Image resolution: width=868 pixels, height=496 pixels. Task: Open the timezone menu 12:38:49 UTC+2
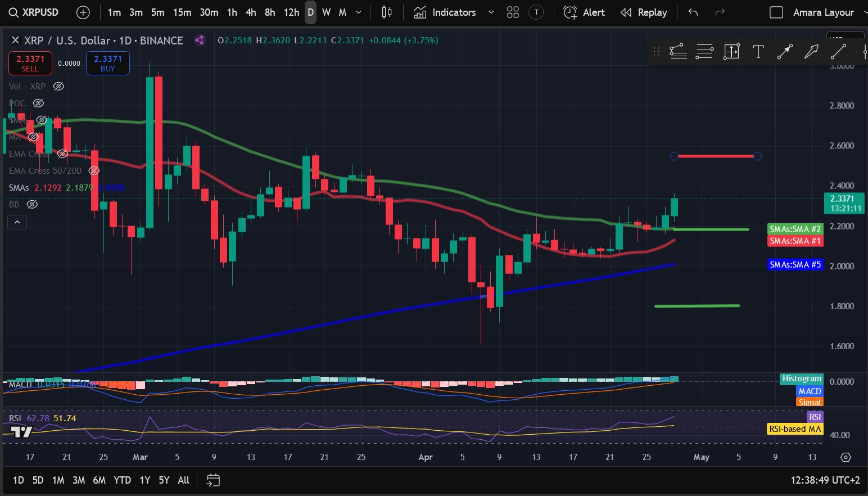[825, 480]
